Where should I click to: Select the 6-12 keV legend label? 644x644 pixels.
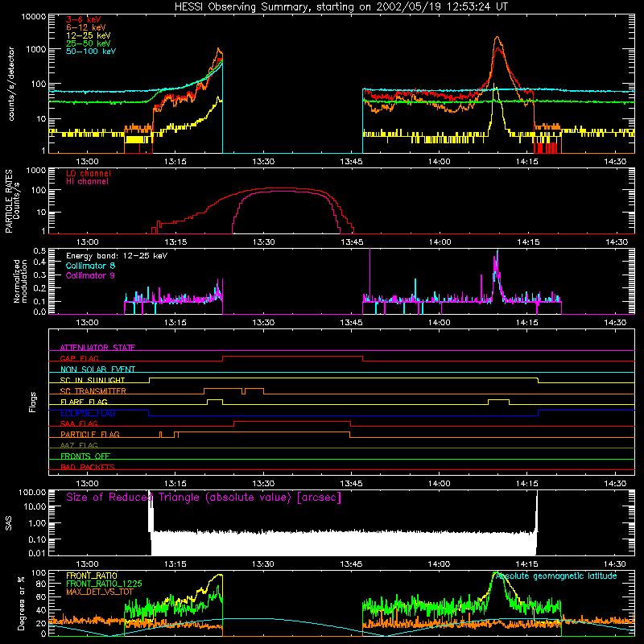click(x=86, y=27)
